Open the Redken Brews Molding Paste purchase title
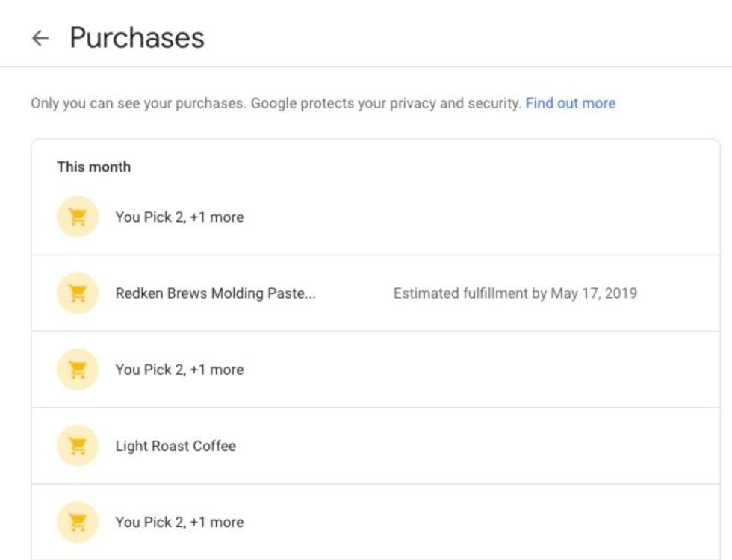Image resolution: width=732 pixels, height=560 pixels. point(216,293)
